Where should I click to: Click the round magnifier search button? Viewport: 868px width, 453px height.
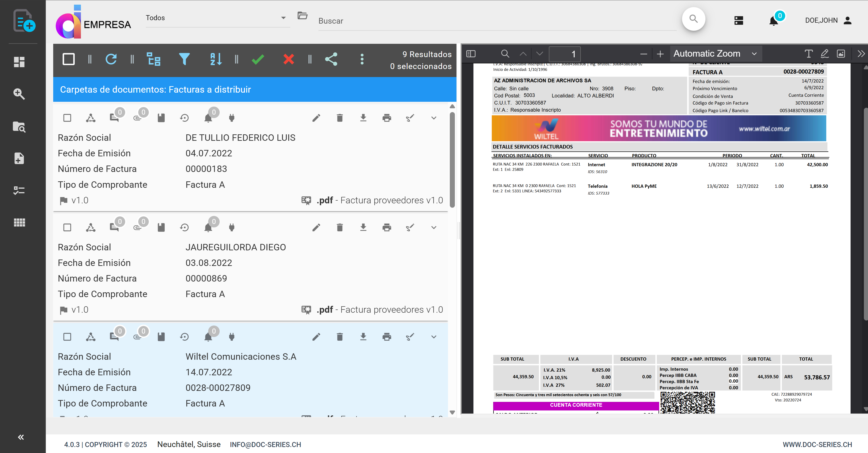click(x=694, y=19)
